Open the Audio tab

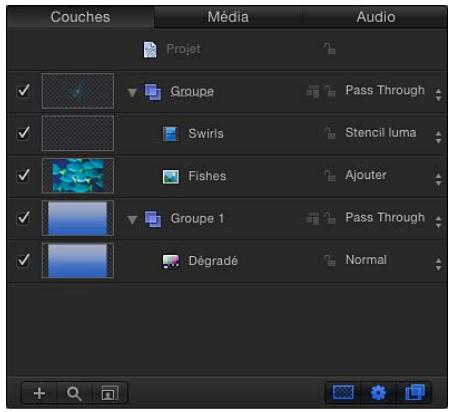coord(376,17)
